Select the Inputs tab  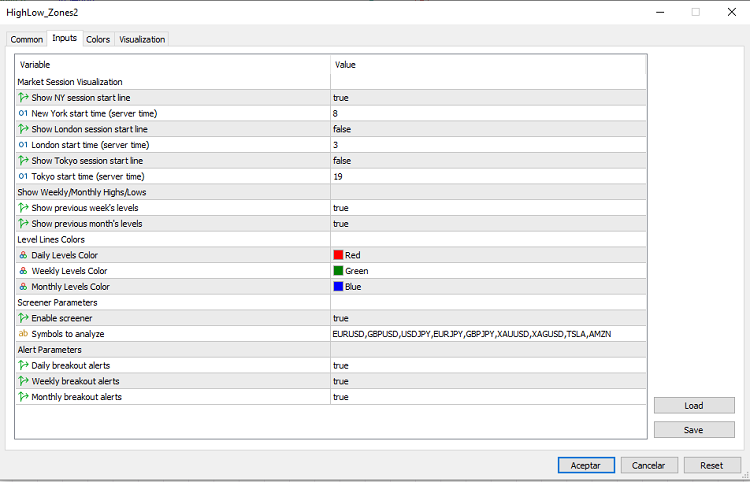pyautogui.click(x=65, y=38)
